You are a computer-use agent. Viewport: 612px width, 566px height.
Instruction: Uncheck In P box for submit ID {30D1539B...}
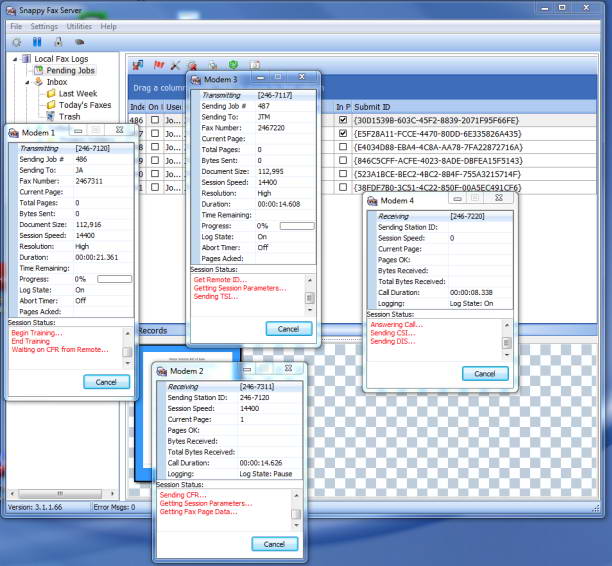pyautogui.click(x=343, y=120)
